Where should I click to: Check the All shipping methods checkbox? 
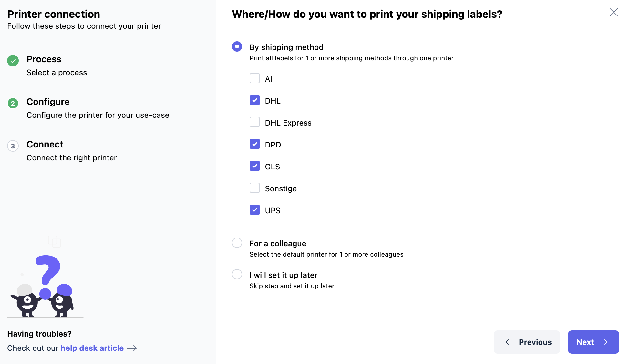[x=255, y=78]
